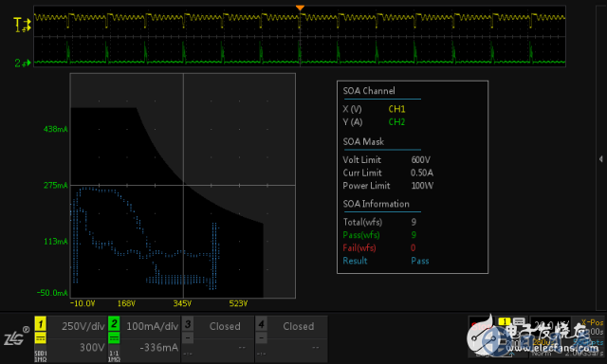The height and width of the screenshot is (364, 607).
Task: Select CH1 as SOA X channel
Action: point(396,109)
